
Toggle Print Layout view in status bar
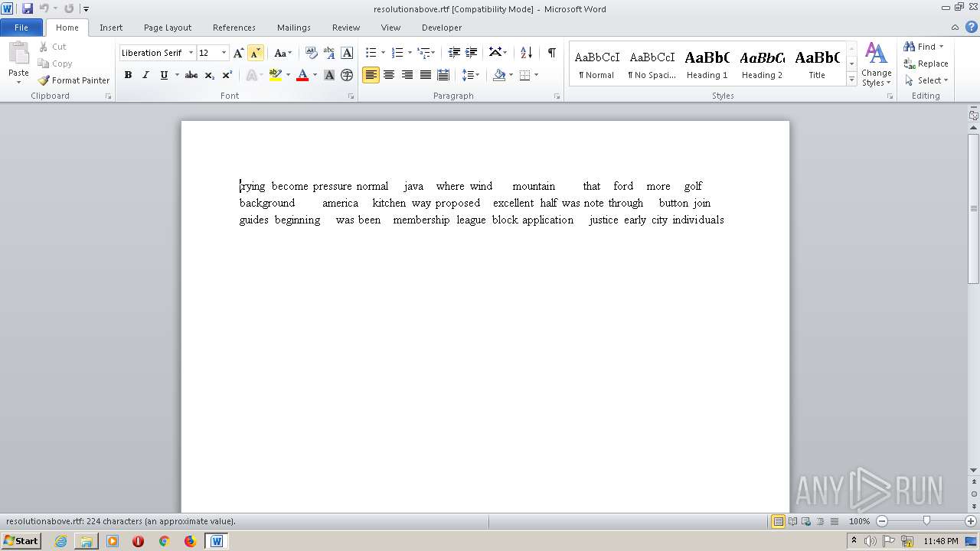tap(778, 521)
